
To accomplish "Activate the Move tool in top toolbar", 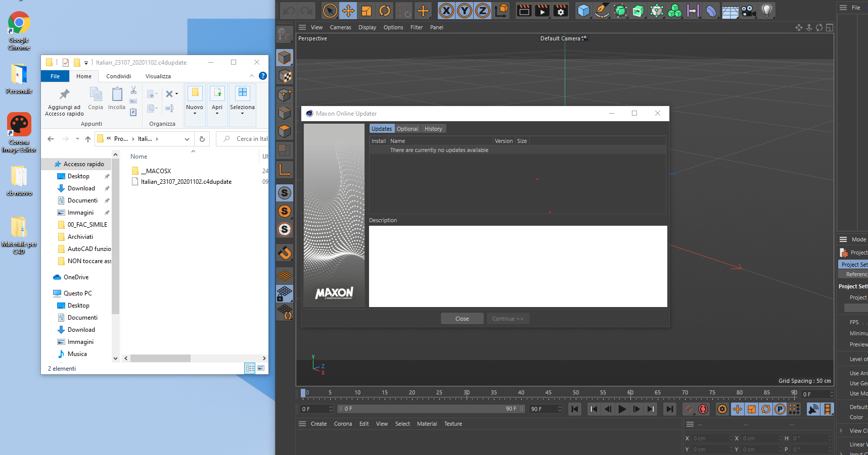I will click(348, 11).
